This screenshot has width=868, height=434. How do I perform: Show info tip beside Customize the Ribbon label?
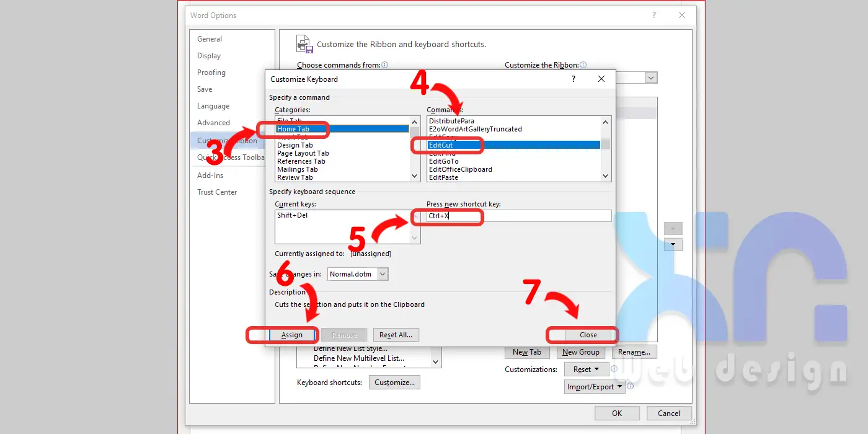coord(583,65)
